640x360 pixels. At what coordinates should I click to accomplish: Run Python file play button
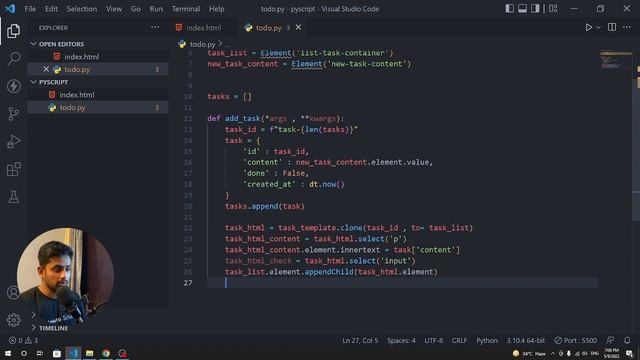click(589, 27)
